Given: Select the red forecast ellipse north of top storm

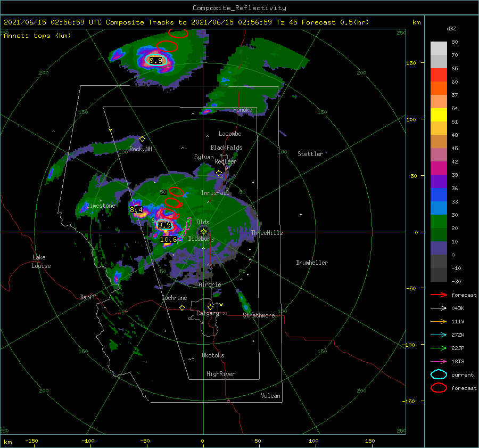Looking at the screenshot, I should 167,46.
